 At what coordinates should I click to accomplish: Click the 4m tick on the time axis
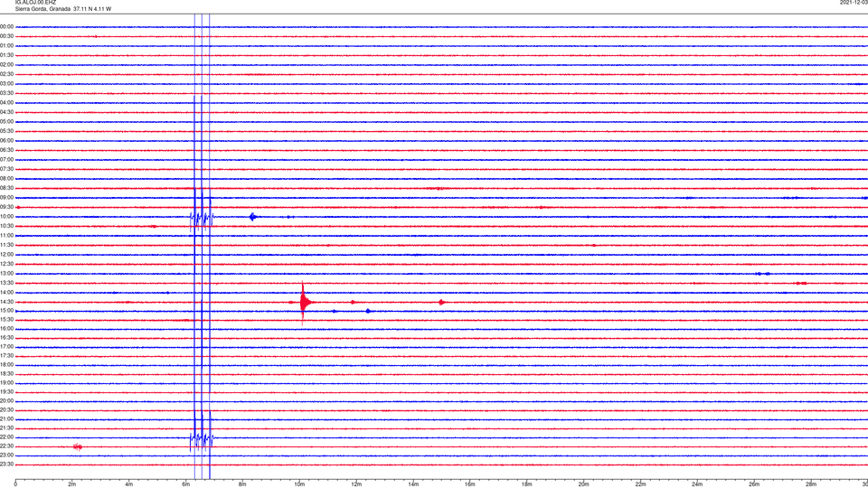(129, 484)
